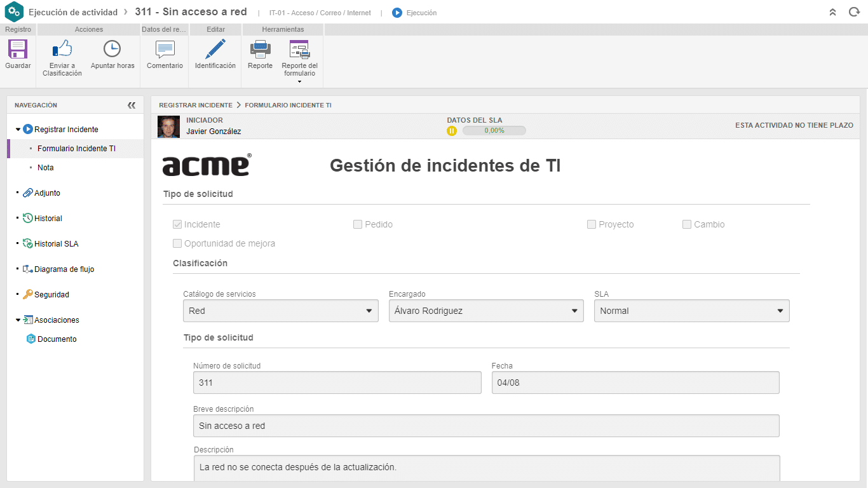Click the ACME logo
868x488 pixels.
pos(207,165)
